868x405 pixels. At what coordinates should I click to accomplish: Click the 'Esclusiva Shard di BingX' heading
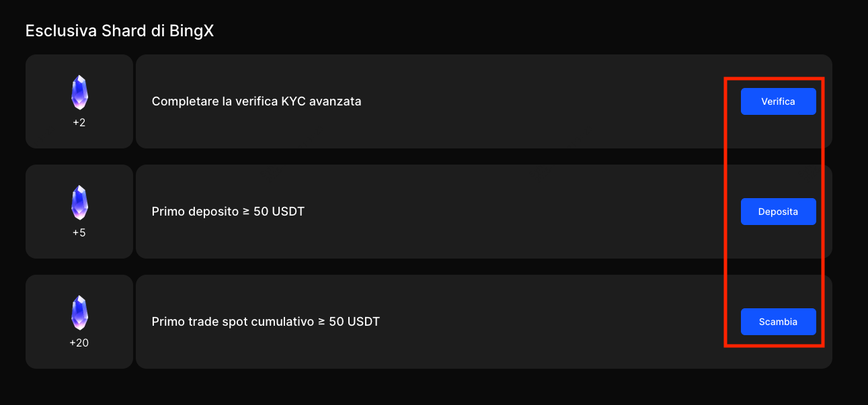coord(119,31)
